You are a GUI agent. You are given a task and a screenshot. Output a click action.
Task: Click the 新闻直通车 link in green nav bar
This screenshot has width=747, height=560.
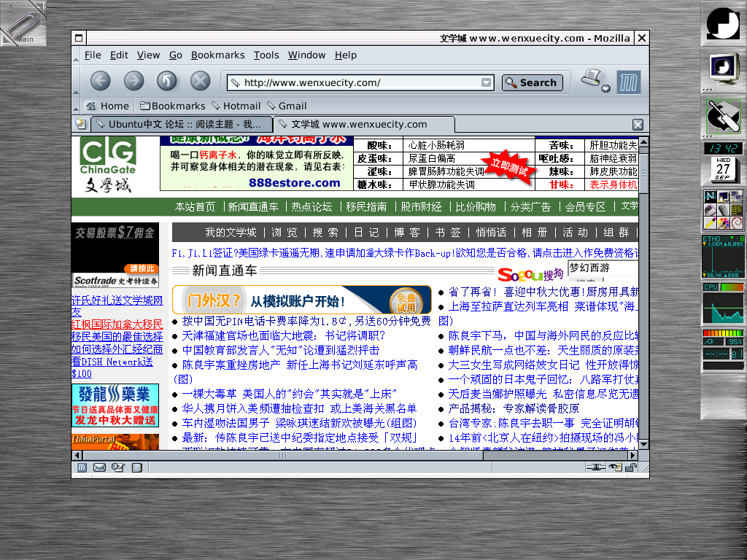(253, 206)
